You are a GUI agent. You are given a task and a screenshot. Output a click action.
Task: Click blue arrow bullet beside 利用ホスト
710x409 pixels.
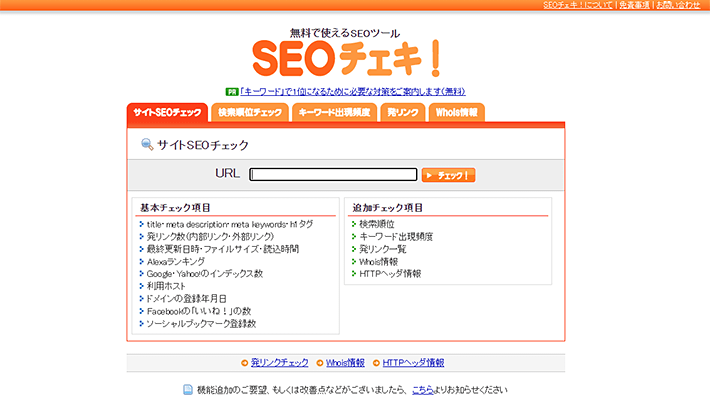pos(142,286)
